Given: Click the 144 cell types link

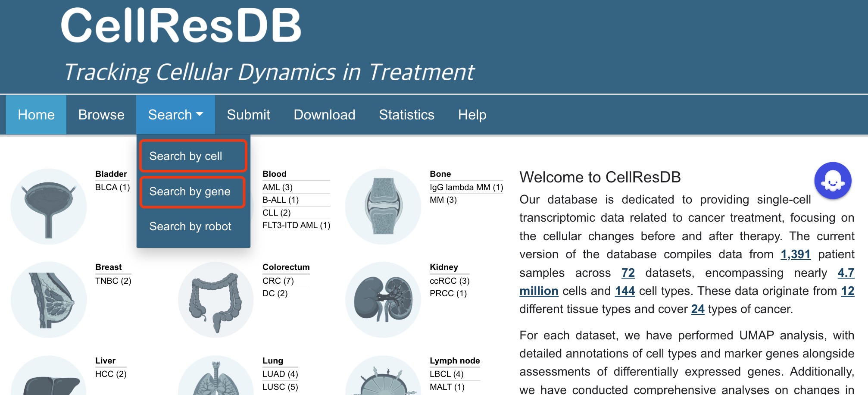Looking at the screenshot, I should tap(625, 291).
